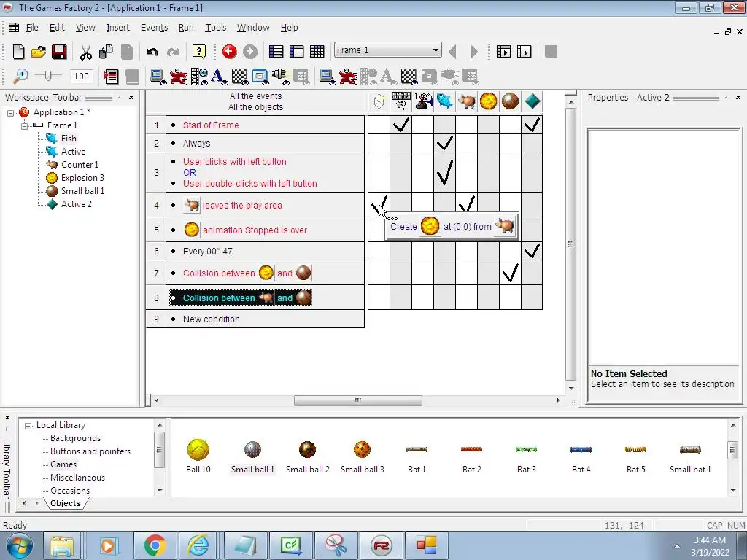Image resolution: width=747 pixels, height=560 pixels.
Task: Select the Explosion 3 column header
Action: coord(488,101)
